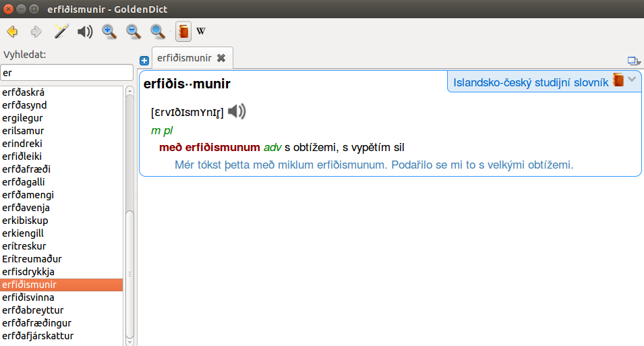Click the Islandsko-český studijní slovník header
This screenshot has width=644, height=346.
point(531,82)
